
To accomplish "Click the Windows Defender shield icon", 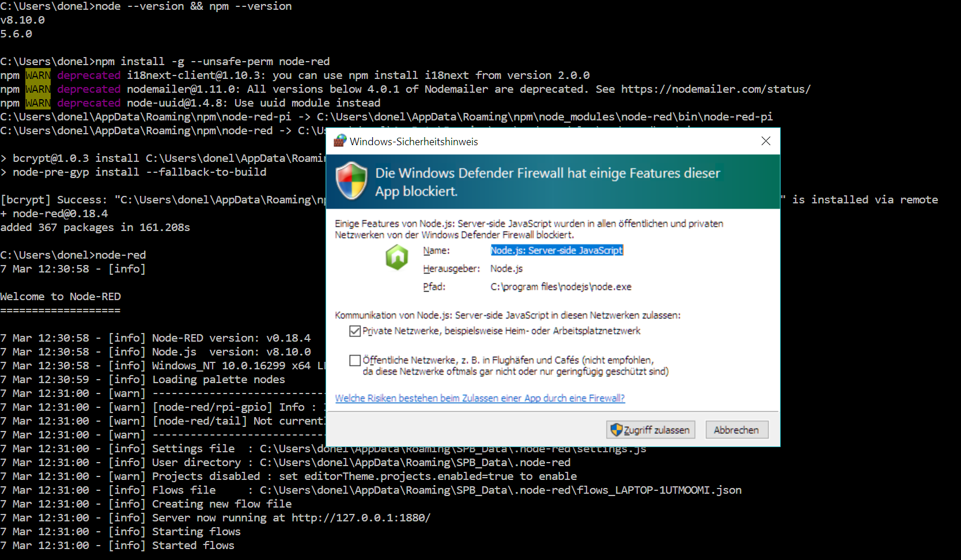I will pyautogui.click(x=351, y=181).
